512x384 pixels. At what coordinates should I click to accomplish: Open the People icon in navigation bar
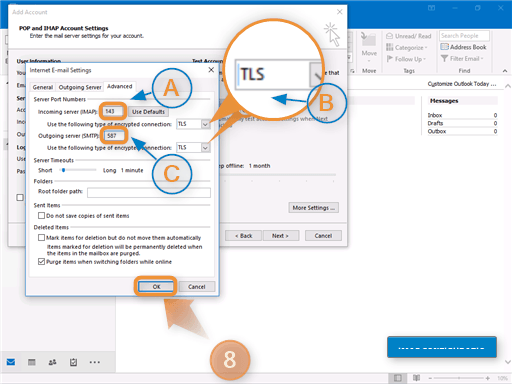[52, 362]
